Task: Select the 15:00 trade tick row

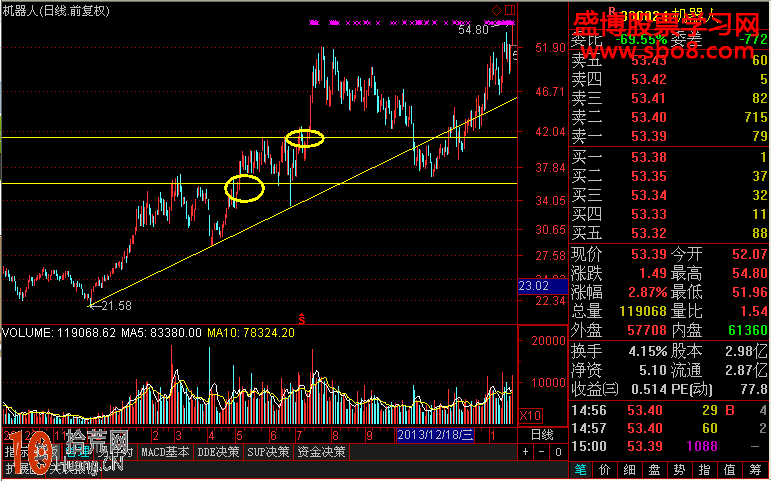Action: (x=669, y=446)
